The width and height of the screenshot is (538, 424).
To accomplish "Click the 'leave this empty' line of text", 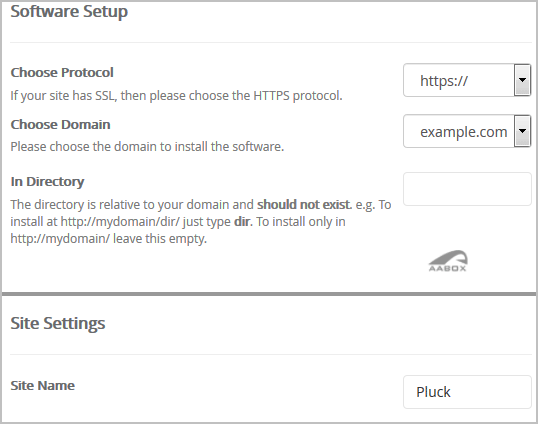I will pos(160,238).
